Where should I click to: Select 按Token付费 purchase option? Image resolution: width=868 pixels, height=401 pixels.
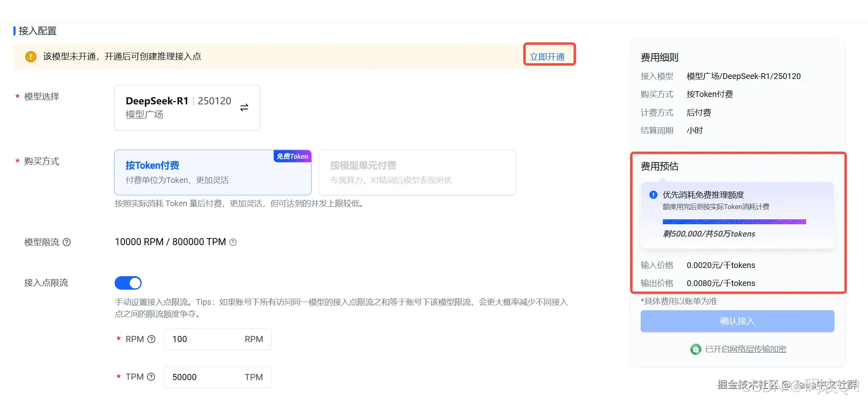click(213, 172)
